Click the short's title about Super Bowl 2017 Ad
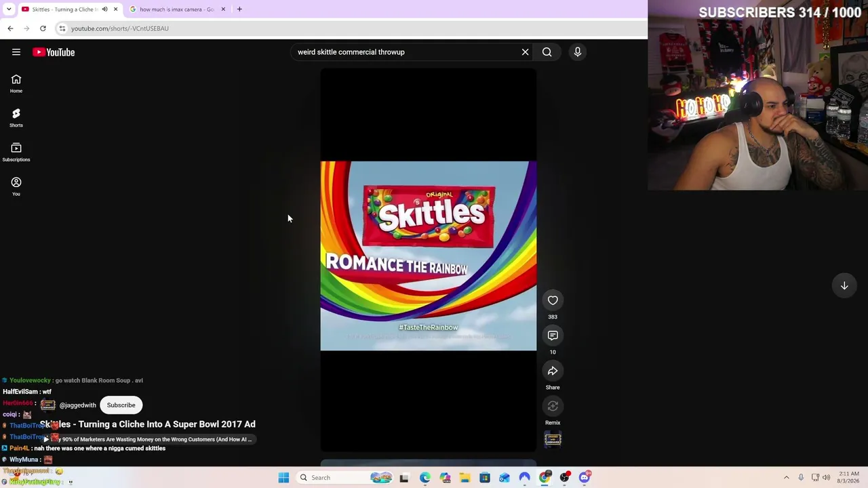868x488 pixels. [x=148, y=424]
